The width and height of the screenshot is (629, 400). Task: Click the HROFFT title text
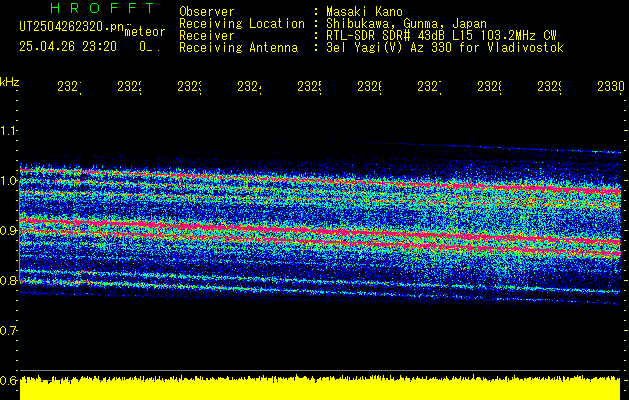tap(103, 8)
